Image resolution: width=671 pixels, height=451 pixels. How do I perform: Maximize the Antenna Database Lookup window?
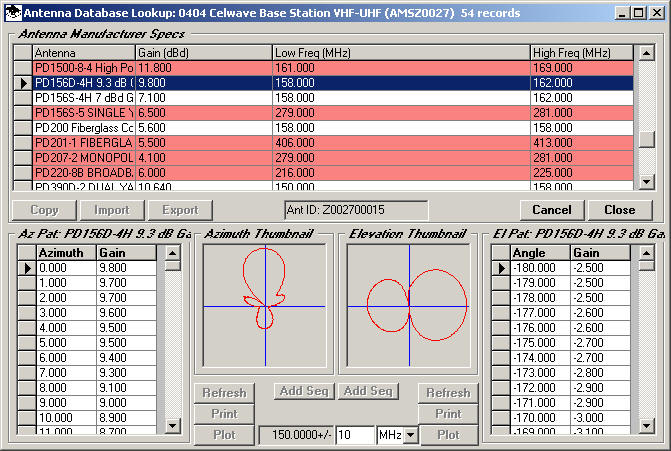[x=638, y=13]
